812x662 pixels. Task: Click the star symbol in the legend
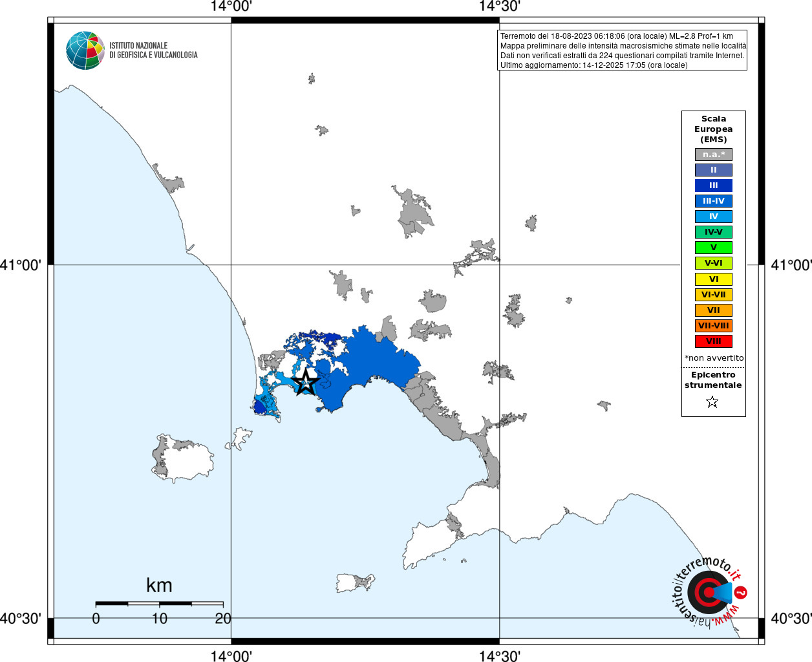click(x=712, y=402)
